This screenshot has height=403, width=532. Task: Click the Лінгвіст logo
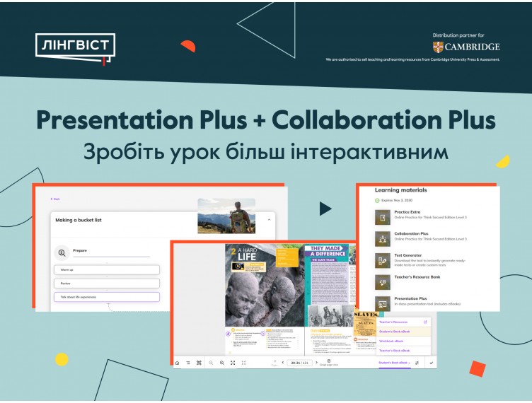click(75, 48)
